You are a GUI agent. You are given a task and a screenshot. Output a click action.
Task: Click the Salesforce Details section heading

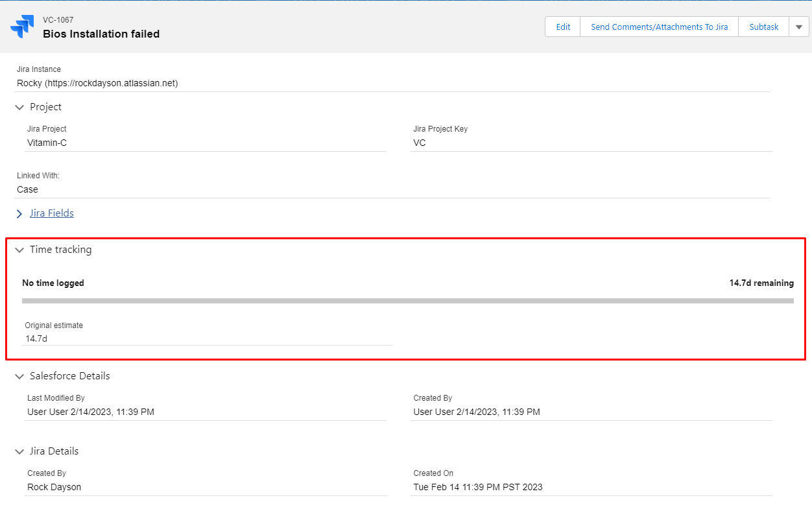[x=69, y=376]
